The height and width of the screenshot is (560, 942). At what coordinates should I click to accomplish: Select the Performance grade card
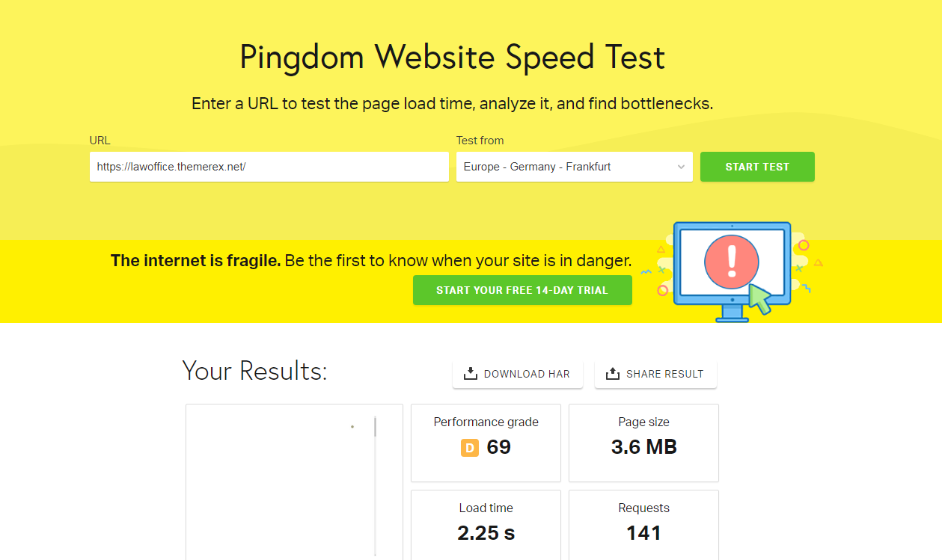(486, 443)
